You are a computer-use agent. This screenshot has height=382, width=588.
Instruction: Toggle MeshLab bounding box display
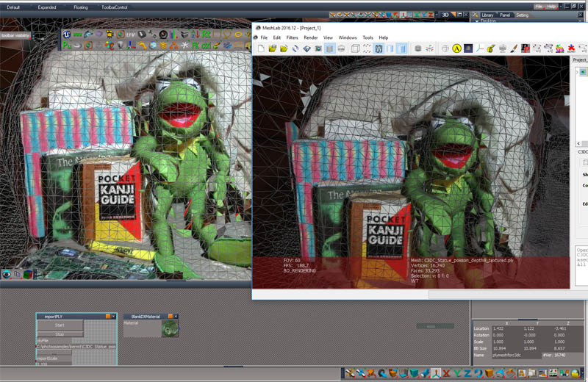coord(355,48)
